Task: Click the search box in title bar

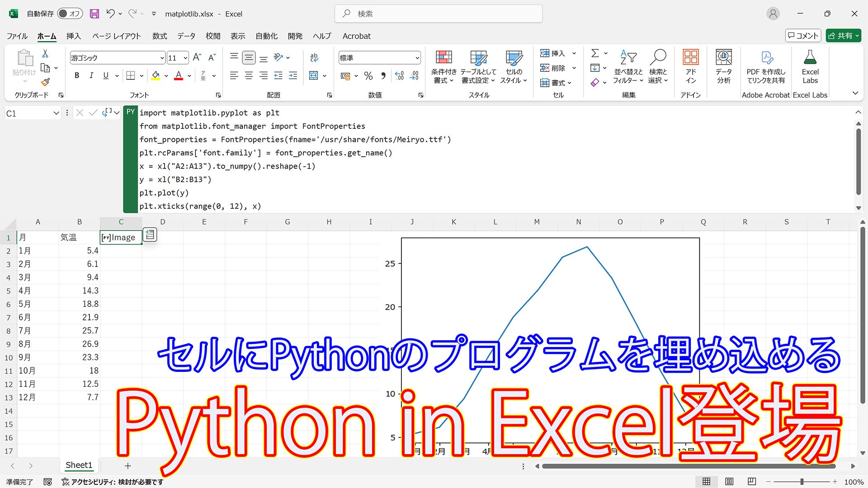Action: pyautogui.click(x=438, y=14)
